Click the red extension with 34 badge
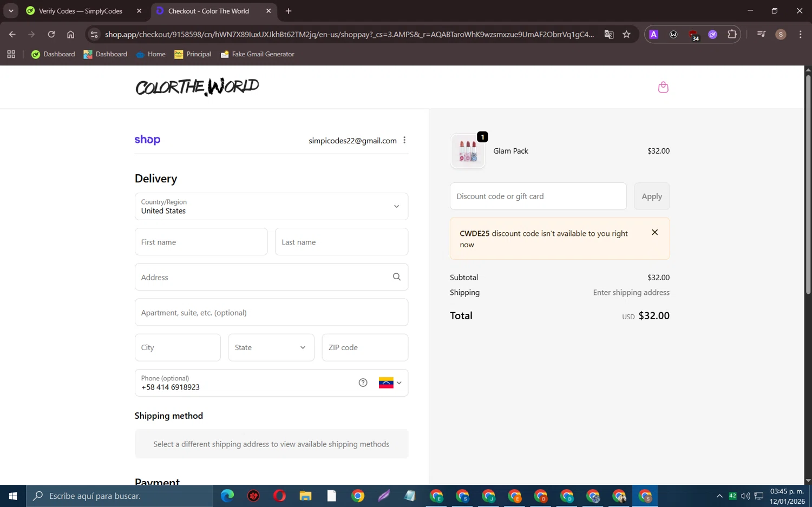The height and width of the screenshot is (507, 812). pos(693,35)
